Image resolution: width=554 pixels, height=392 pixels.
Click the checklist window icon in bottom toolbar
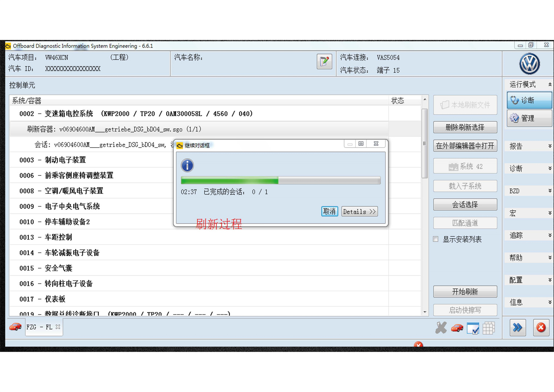pos(473,328)
